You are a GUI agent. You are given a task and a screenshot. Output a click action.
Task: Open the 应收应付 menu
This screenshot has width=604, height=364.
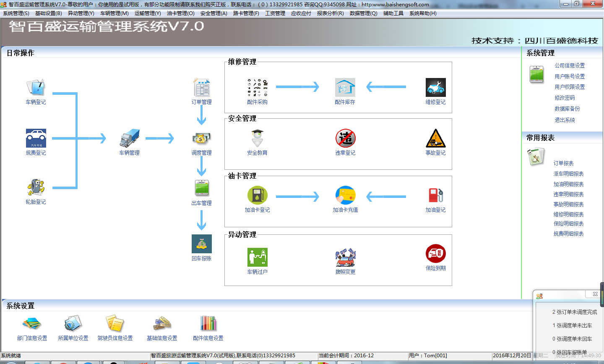pyautogui.click(x=301, y=13)
